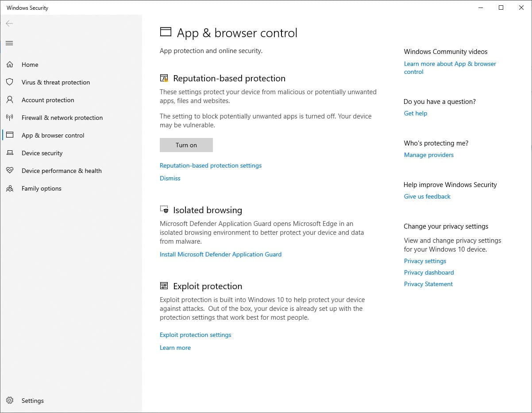Click 'Help improve Windows Security' heading
532x413 pixels.
coord(450,185)
